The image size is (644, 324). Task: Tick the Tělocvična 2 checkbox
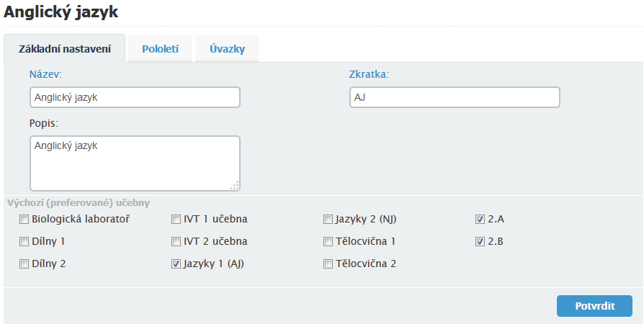pos(328,264)
